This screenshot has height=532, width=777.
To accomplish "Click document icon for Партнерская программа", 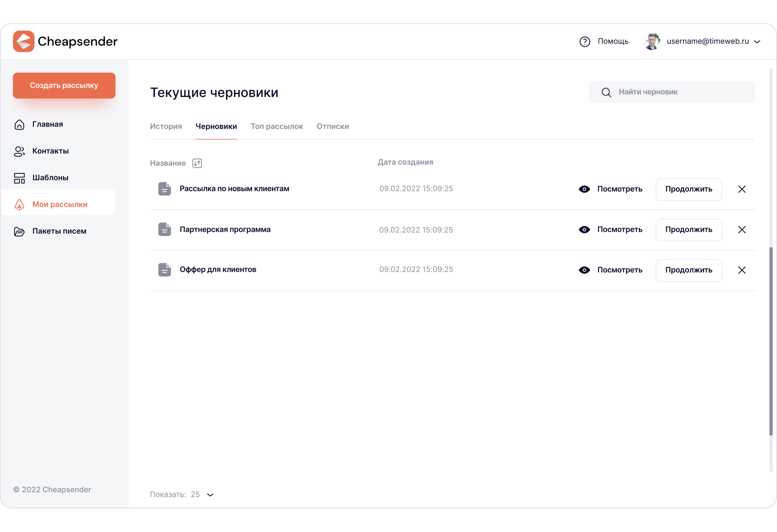I will pos(164,229).
